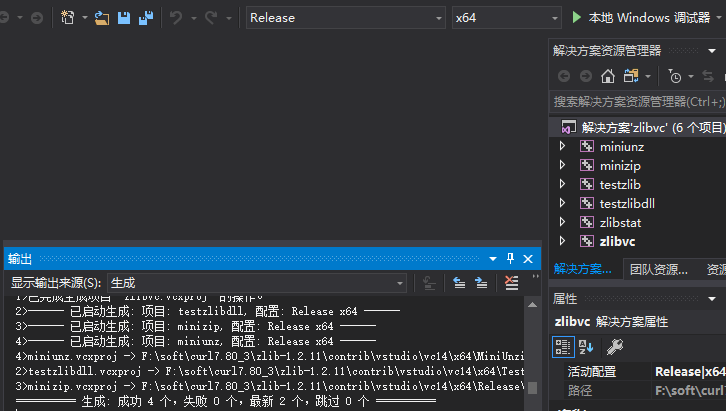The image size is (726, 411).
Task: Expand the zlibvc project node
Action: pyautogui.click(x=562, y=241)
